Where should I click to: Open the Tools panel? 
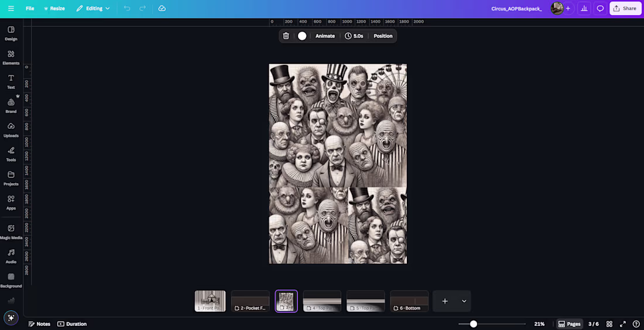(x=11, y=154)
